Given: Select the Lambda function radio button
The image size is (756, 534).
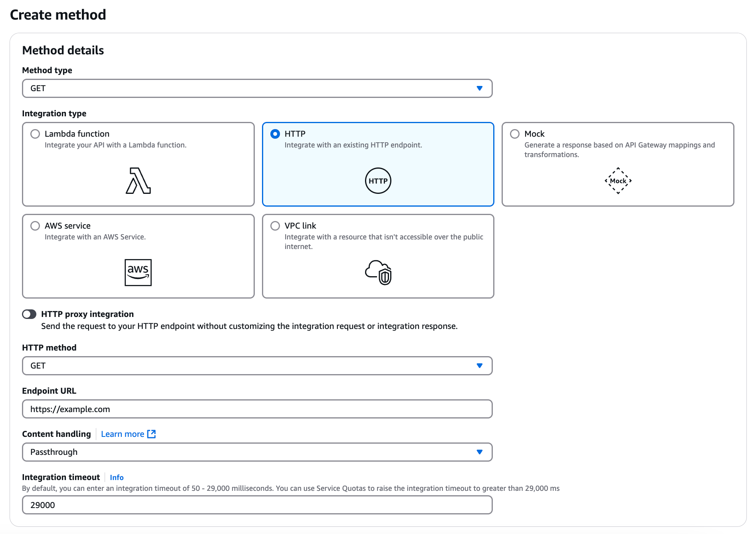Looking at the screenshot, I should (x=35, y=134).
